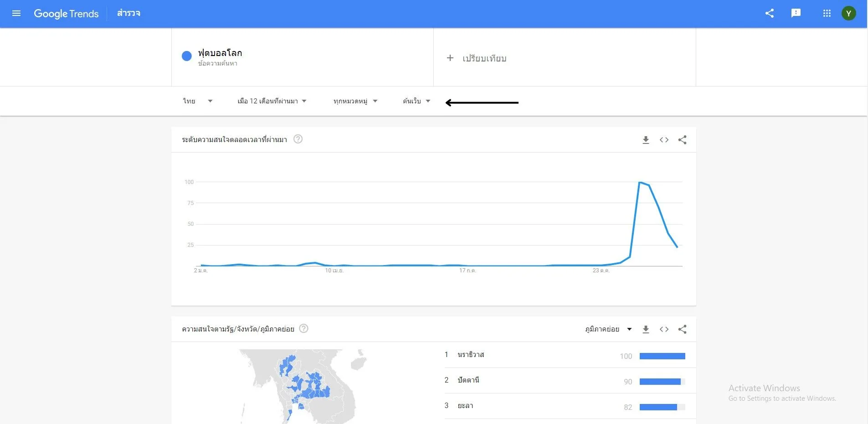Expand the ค้นเว็บ search type dropdown
The width and height of the screenshot is (868, 424).
tap(416, 101)
